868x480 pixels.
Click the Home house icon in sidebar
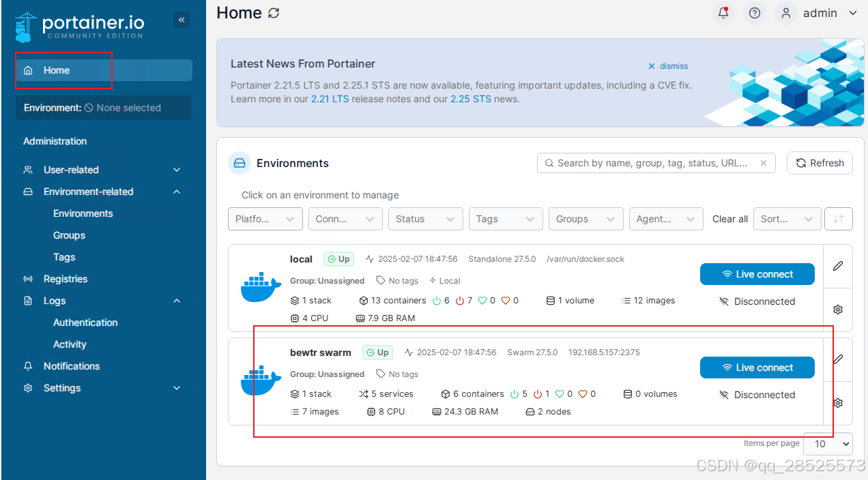click(x=28, y=70)
